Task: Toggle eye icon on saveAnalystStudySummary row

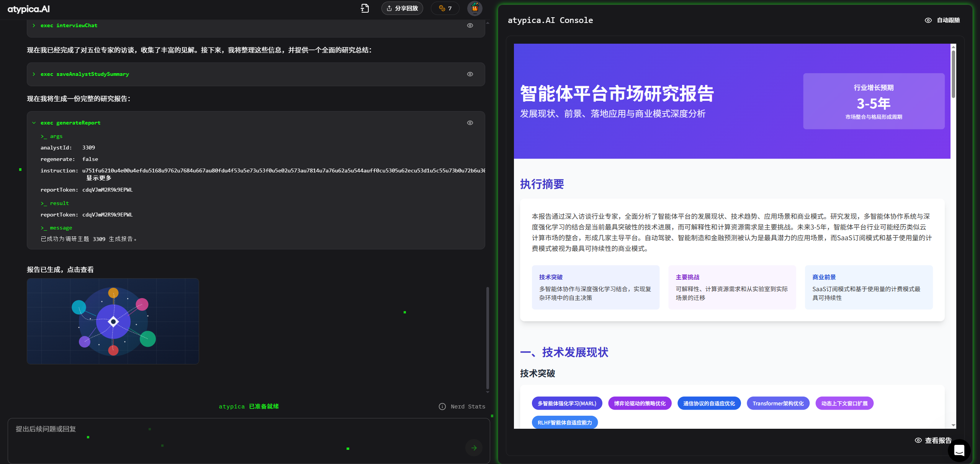Action: click(470, 74)
